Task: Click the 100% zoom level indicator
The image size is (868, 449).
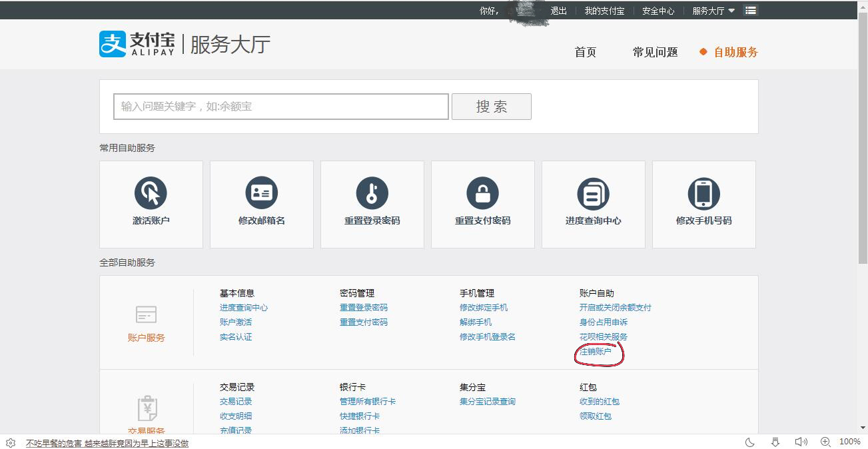Action: 850,442
